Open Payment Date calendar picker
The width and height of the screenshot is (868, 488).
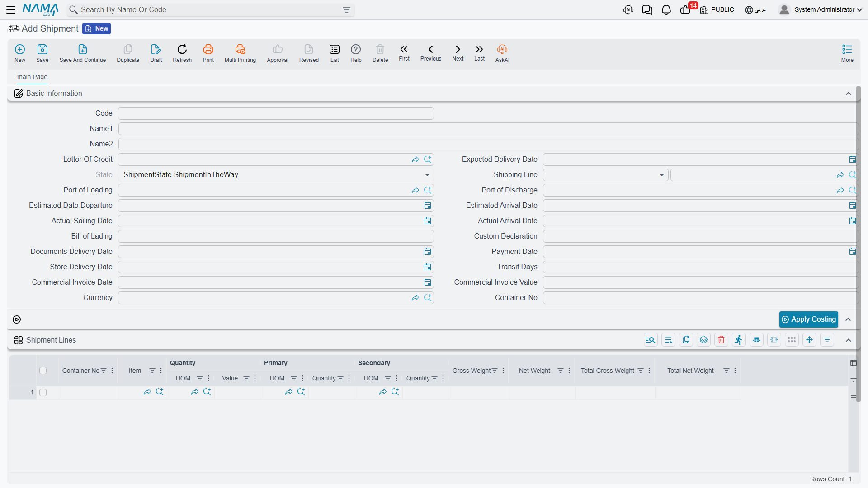852,252
